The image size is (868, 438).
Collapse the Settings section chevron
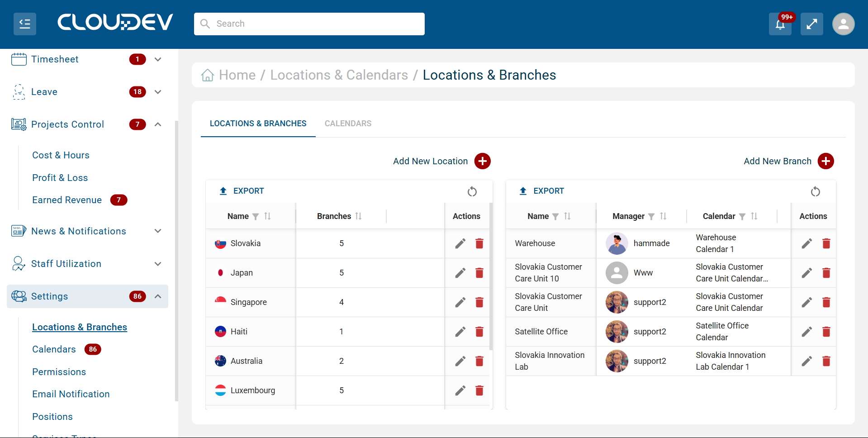click(x=158, y=296)
